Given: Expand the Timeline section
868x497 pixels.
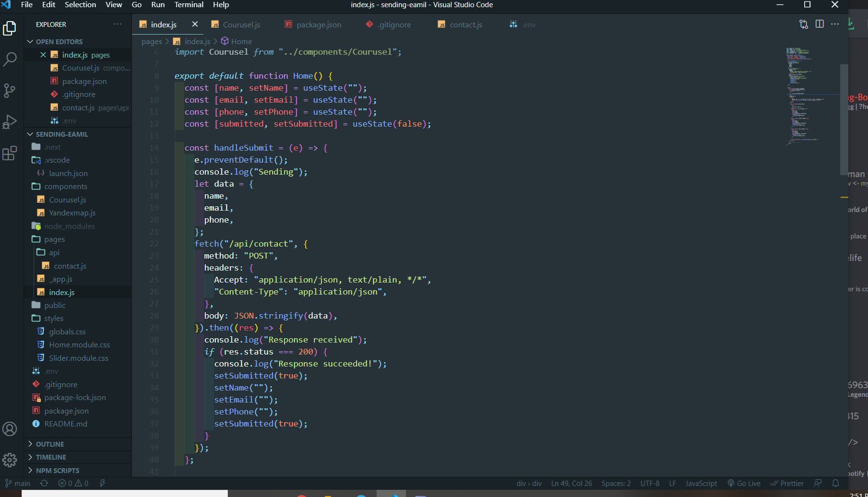Looking at the screenshot, I should click(x=78, y=457).
